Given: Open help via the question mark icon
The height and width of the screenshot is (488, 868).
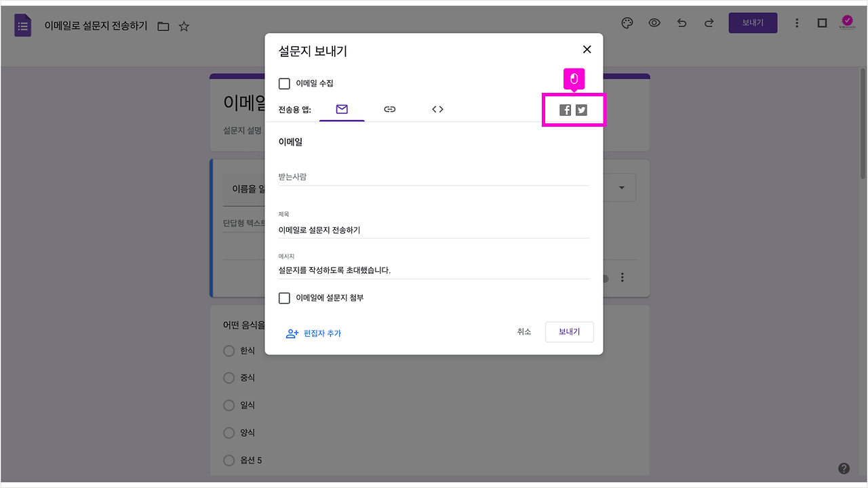Looking at the screenshot, I should coord(844,468).
